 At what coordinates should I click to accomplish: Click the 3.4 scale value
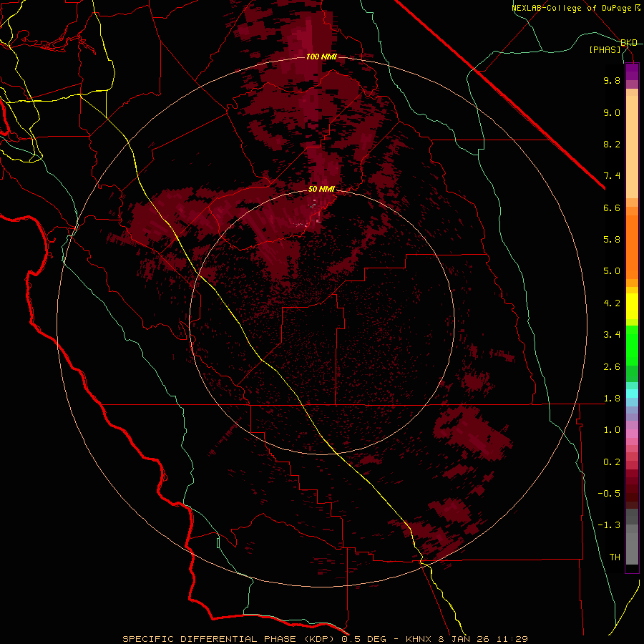(x=612, y=335)
